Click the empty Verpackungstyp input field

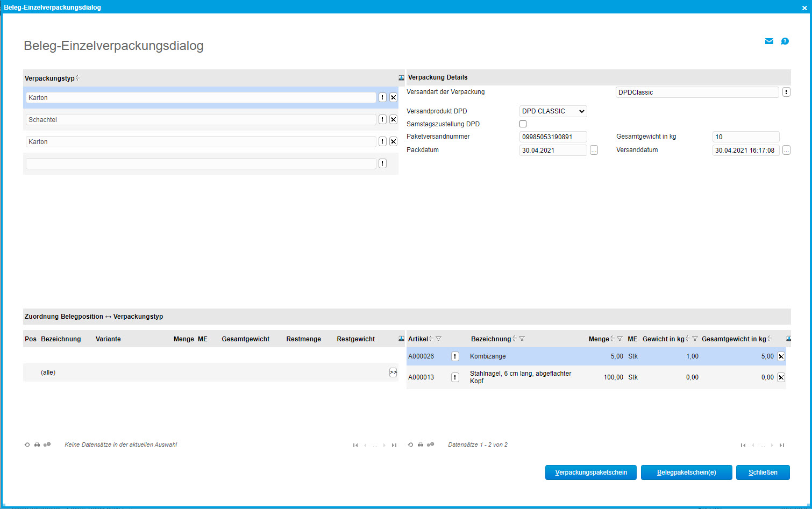(x=201, y=163)
